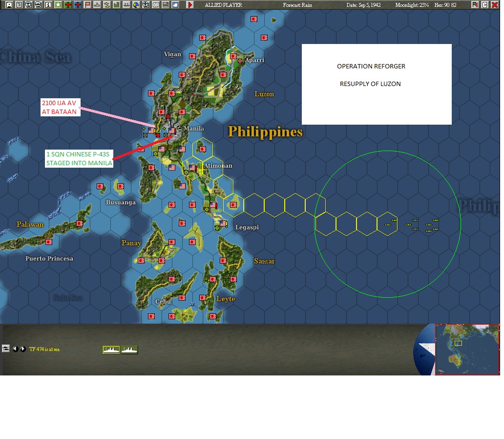The width and height of the screenshot is (504, 439).
Task: Click the Puerto Princesa base label
Action: [49, 259]
